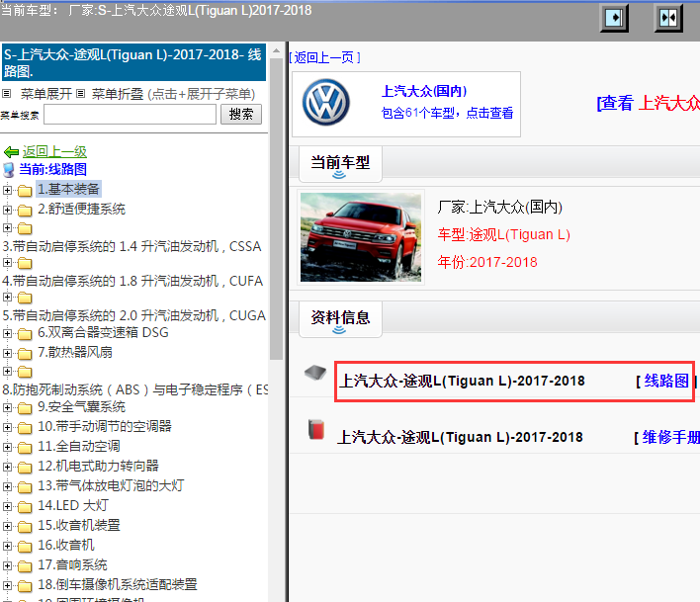
Task: Click the green back arrow icon
Action: [x=11, y=152]
